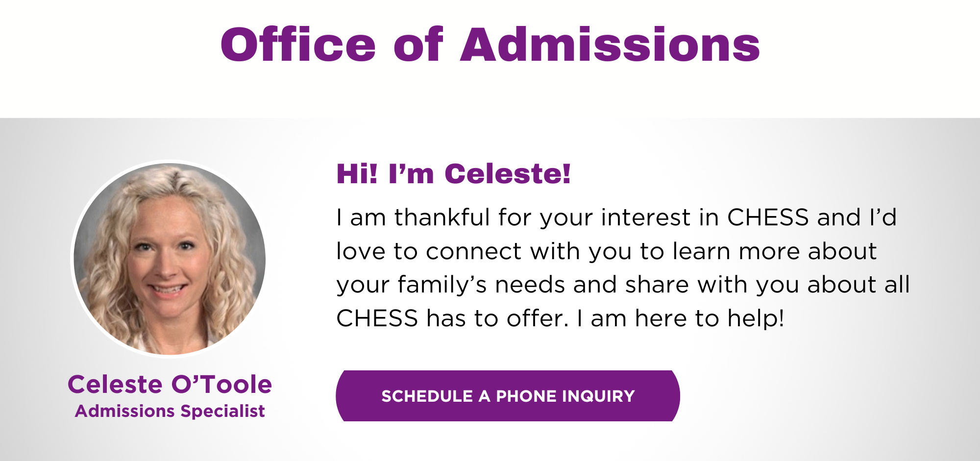Click the sentence I am here to help!
The width and height of the screenshot is (980, 461).
(681, 318)
